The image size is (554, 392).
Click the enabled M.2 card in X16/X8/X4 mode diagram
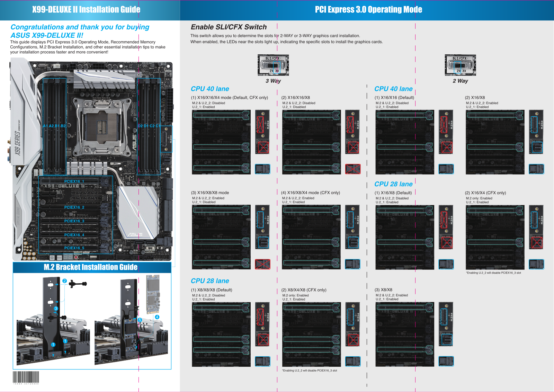coord(350,220)
